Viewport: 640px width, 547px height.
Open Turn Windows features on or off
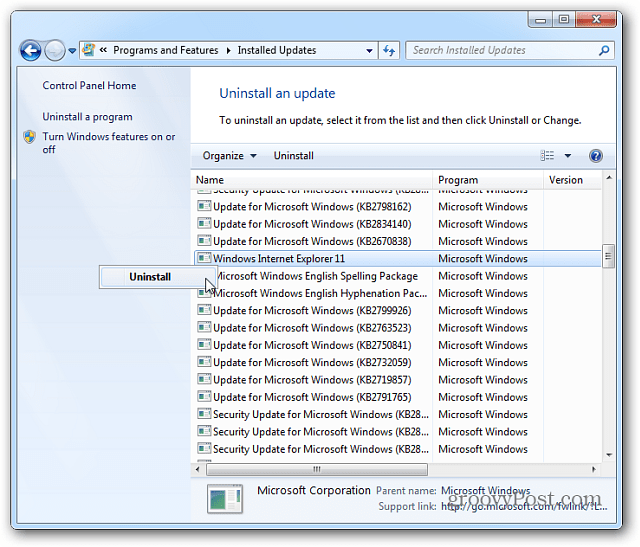point(109,142)
